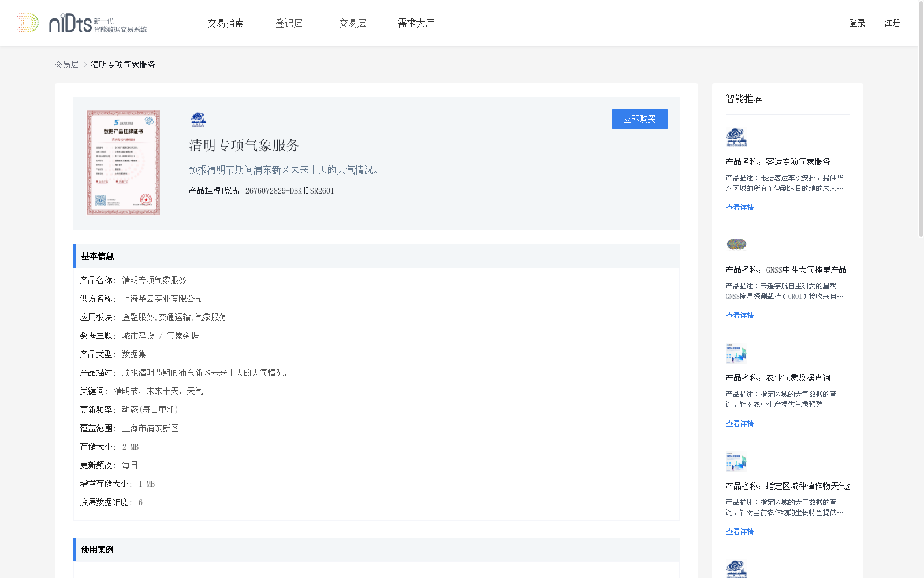This screenshot has height=578, width=924.
Task: Click the 智能推荐 panel heading
Action: point(744,99)
